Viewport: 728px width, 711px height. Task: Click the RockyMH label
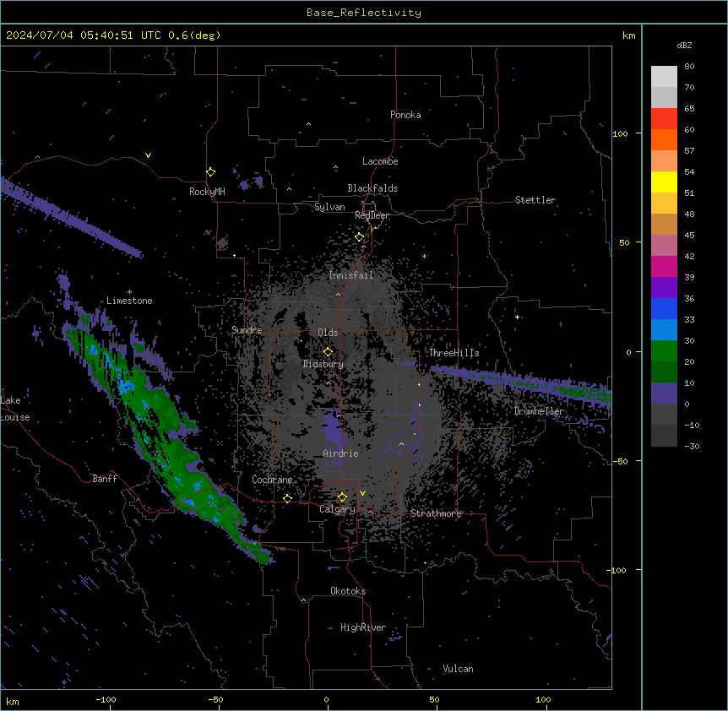pyautogui.click(x=207, y=192)
